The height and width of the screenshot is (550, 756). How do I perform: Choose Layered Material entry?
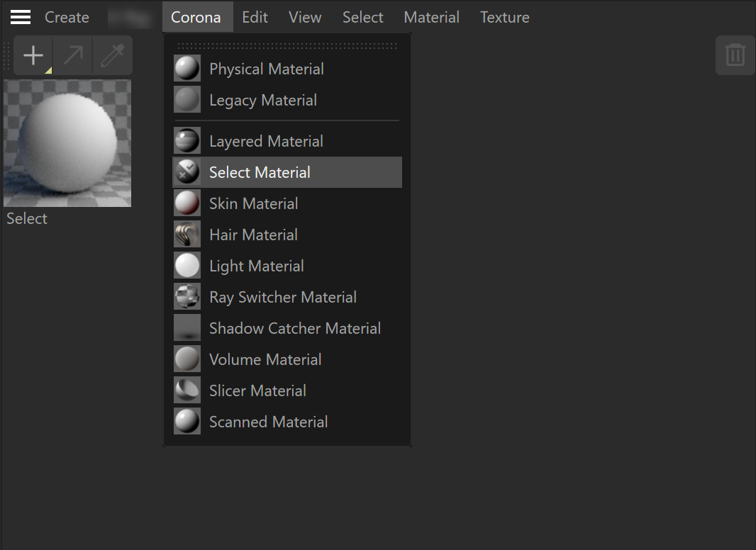(287, 141)
